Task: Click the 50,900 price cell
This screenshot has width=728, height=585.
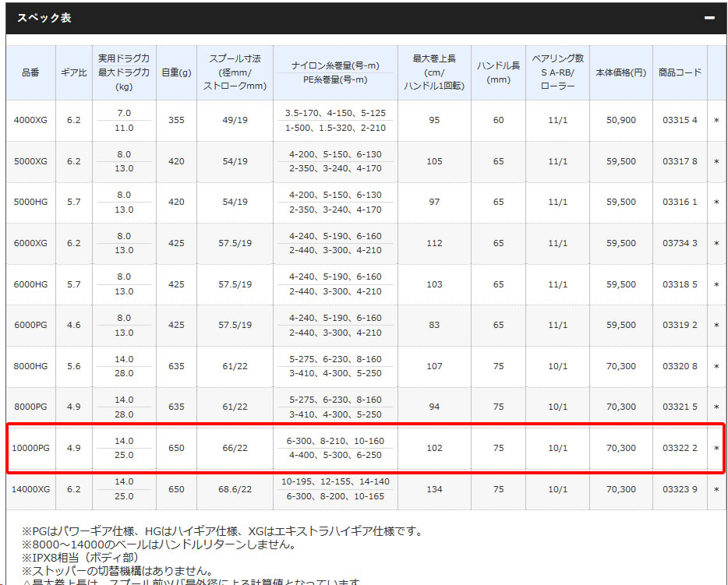Action: pos(620,120)
